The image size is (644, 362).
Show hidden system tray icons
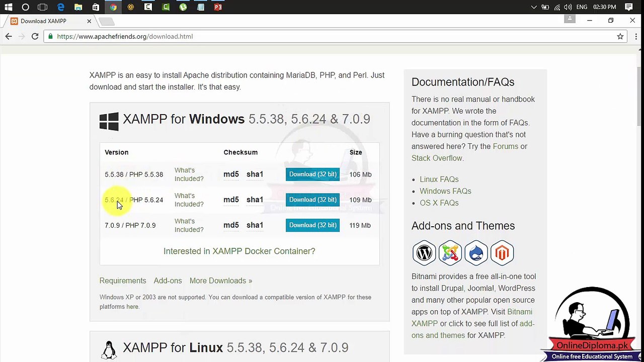click(x=534, y=7)
